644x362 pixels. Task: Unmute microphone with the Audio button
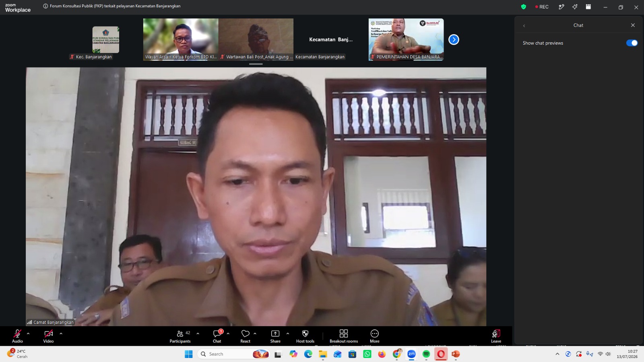tap(17, 336)
